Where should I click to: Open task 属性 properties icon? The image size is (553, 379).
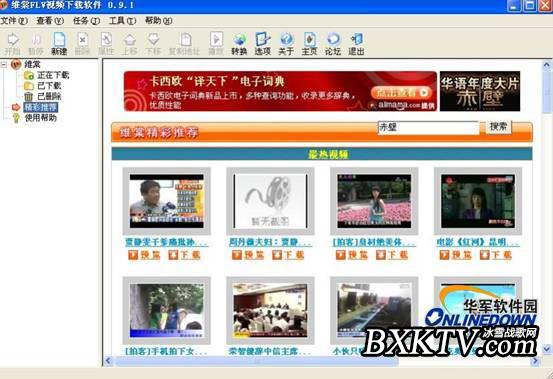coord(106,44)
